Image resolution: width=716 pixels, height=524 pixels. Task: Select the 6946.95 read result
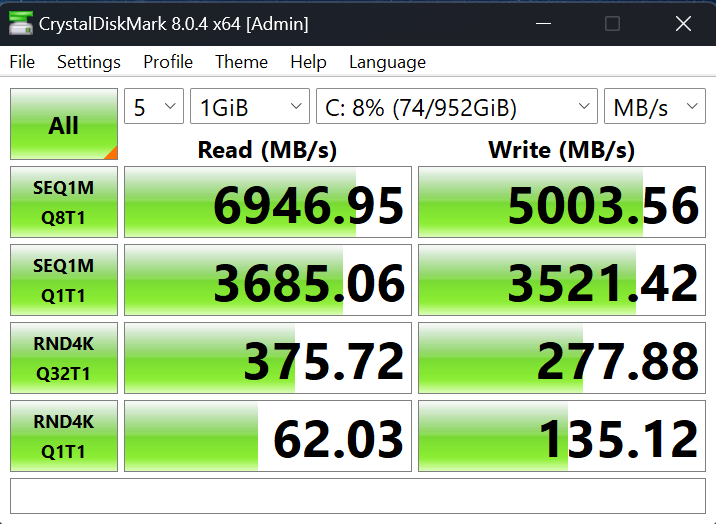pyautogui.click(x=268, y=202)
